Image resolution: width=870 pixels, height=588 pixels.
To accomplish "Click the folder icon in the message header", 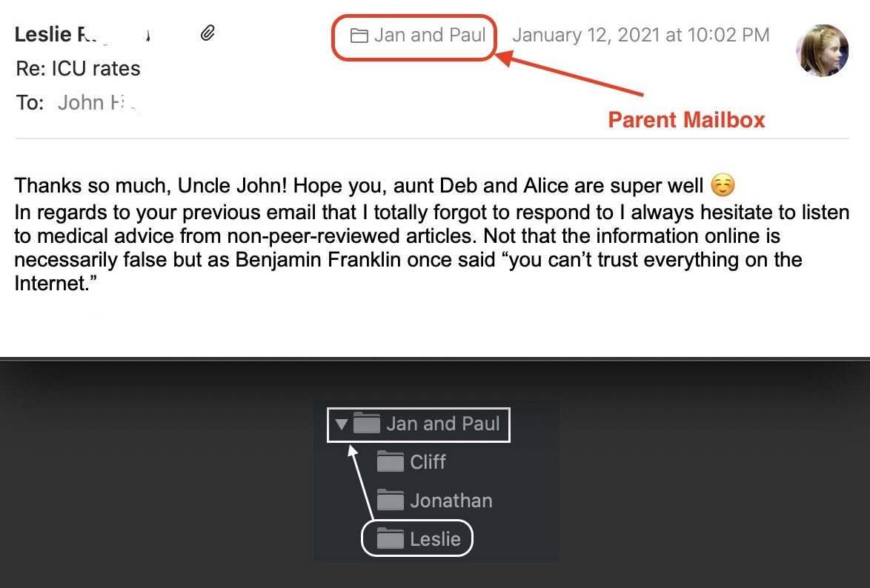I will [x=359, y=36].
